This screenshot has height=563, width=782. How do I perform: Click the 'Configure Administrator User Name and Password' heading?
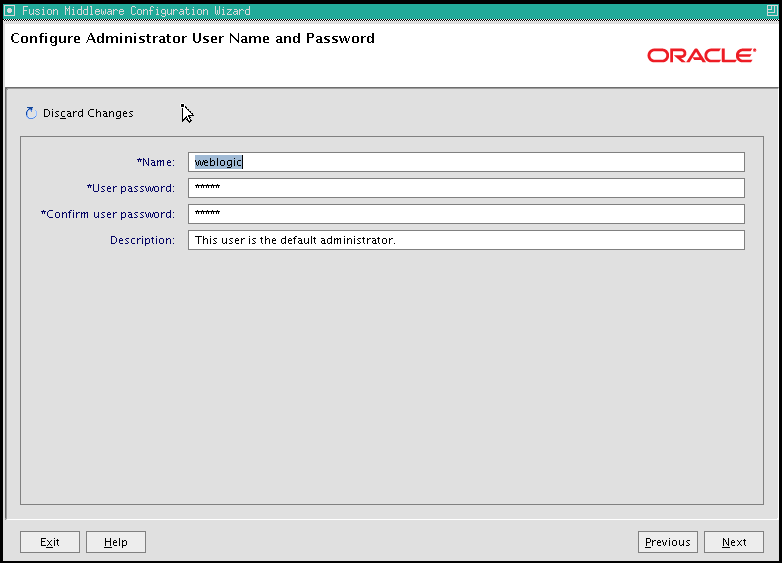tap(193, 38)
